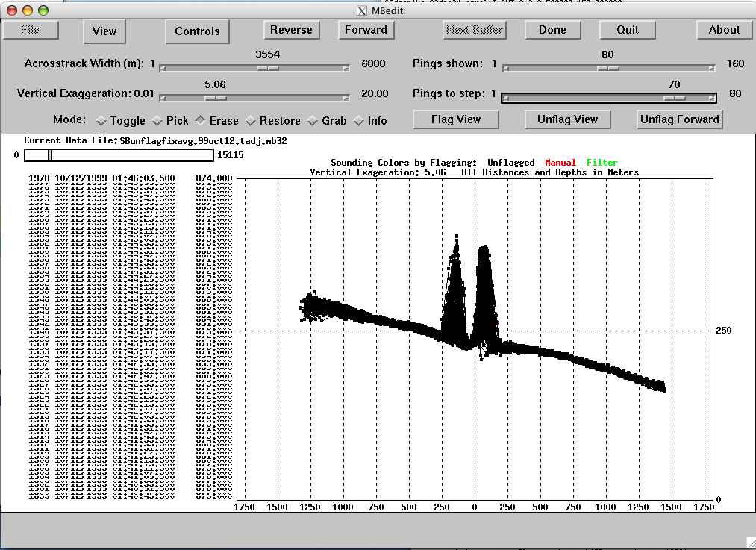This screenshot has width=756, height=550.
Task: Click the Unflag Forward button
Action: 679,119
